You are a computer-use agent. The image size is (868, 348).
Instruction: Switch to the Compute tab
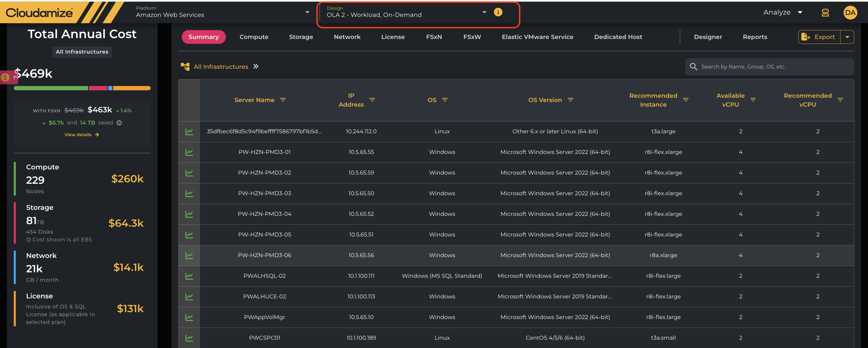pyautogui.click(x=254, y=37)
